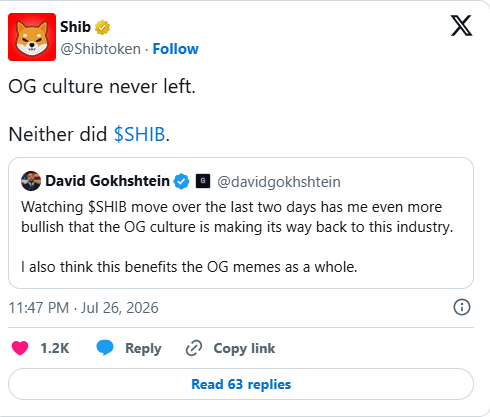Follow the Shibtoken account
Image resolution: width=490 pixels, height=417 pixels.
coord(175,49)
